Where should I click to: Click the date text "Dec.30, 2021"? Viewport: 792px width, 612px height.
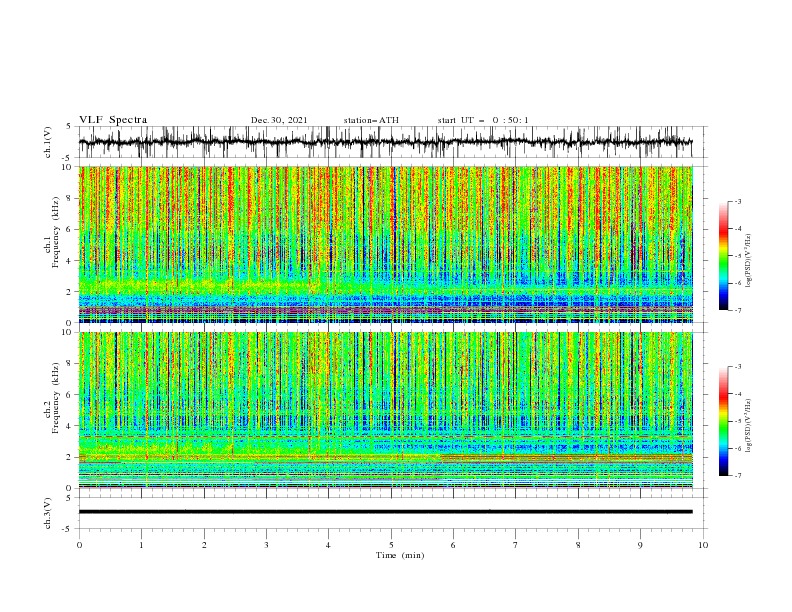tap(279, 120)
